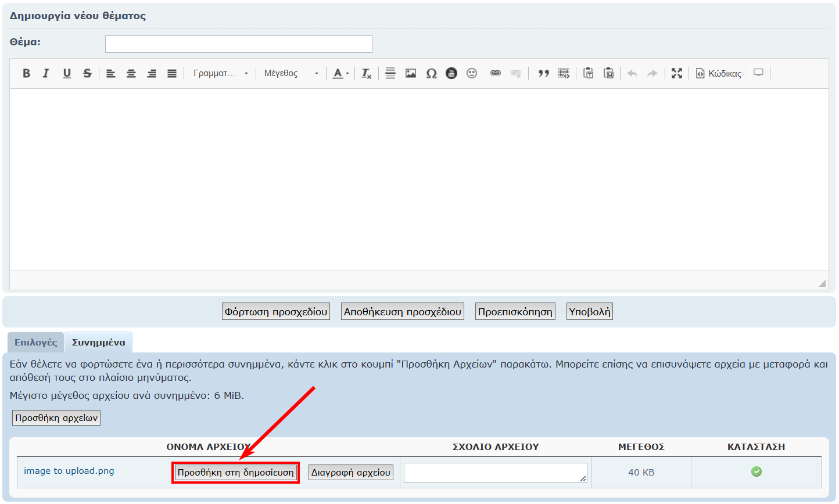Open the Γραμματ... font dropdown
This screenshot has height=504, width=839.
221,73
